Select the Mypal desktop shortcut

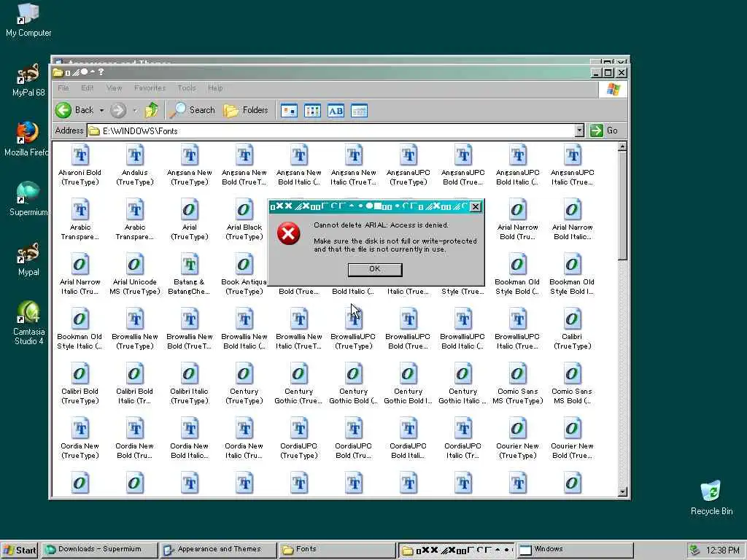[28, 260]
